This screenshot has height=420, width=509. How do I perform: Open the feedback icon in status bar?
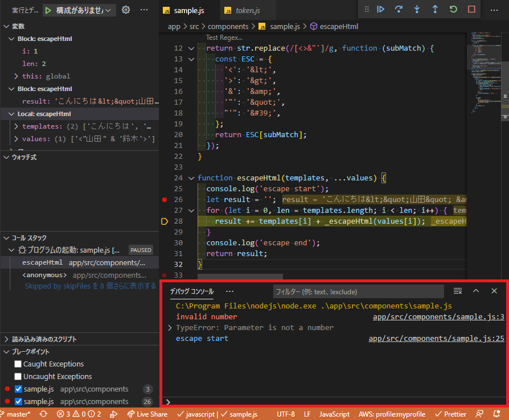(x=479, y=414)
